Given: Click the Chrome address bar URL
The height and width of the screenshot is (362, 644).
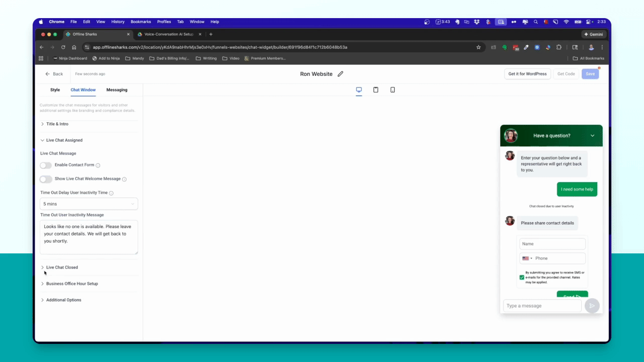Looking at the screenshot, I should pyautogui.click(x=220, y=47).
